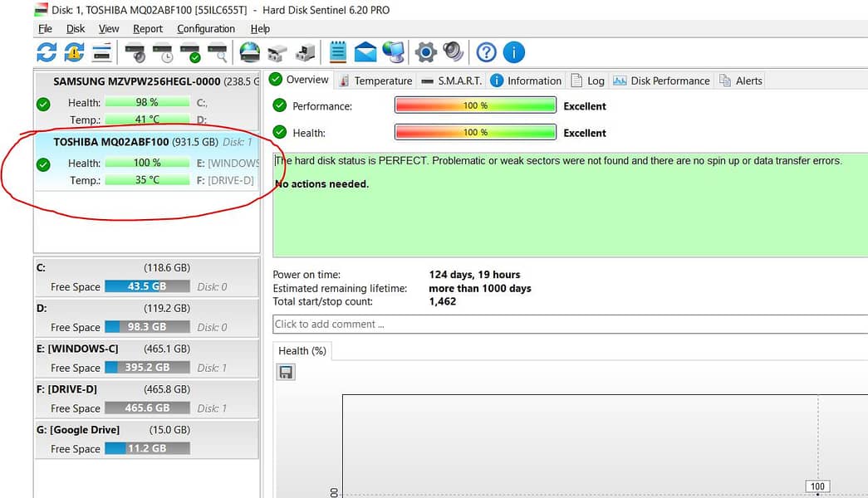Screen dimensions: 868x498
Task: Select the G: [Google Drive] partition header
Action: coord(114,429)
